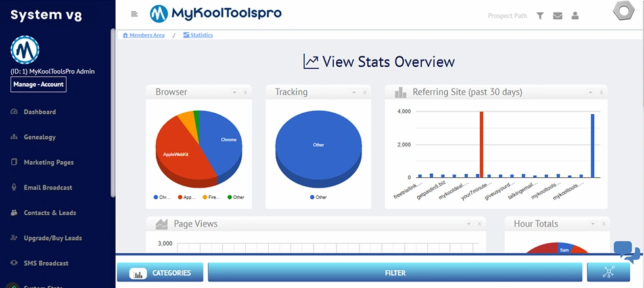Open the chat bubbles support icon
The width and height of the screenshot is (644, 288).
(626, 252)
